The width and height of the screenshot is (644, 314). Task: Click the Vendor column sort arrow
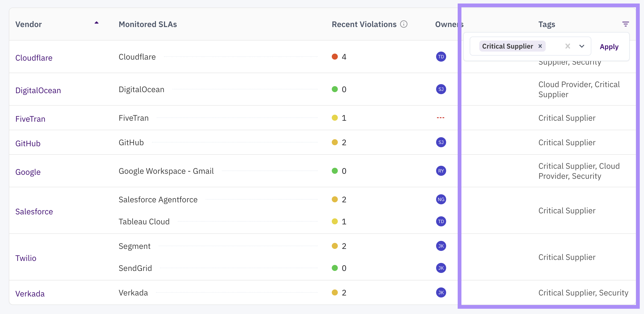pos(97,23)
